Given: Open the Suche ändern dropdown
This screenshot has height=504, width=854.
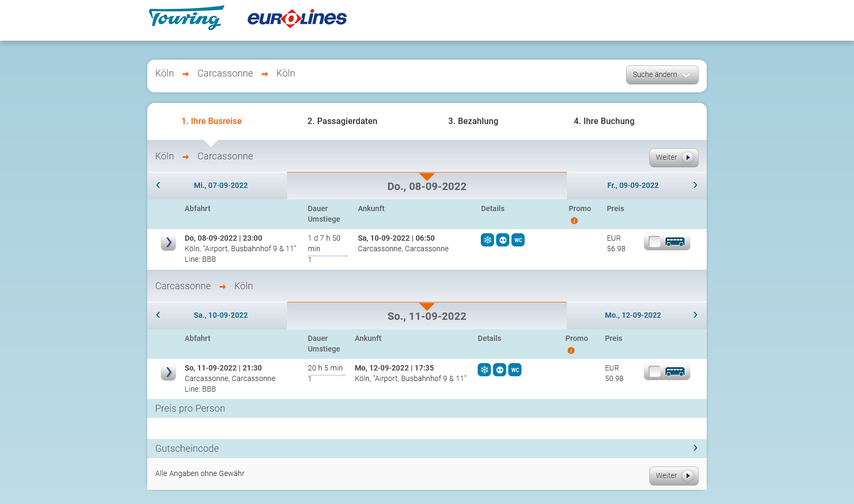Looking at the screenshot, I should click(662, 75).
